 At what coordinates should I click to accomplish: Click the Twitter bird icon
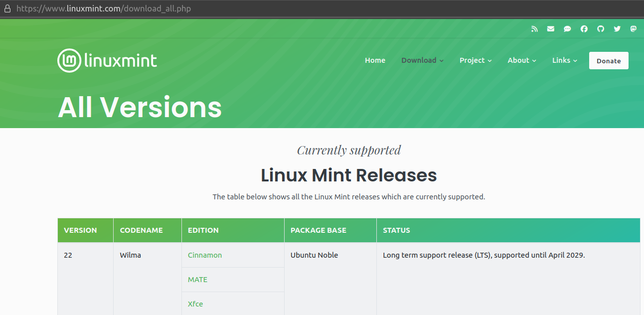[x=617, y=28]
